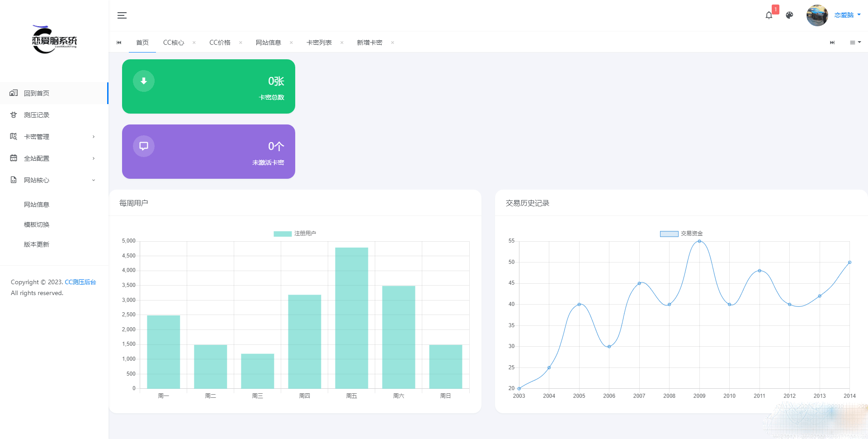Switch to the 卡密列表 tab
This screenshot has width=868, height=439.
pos(319,43)
